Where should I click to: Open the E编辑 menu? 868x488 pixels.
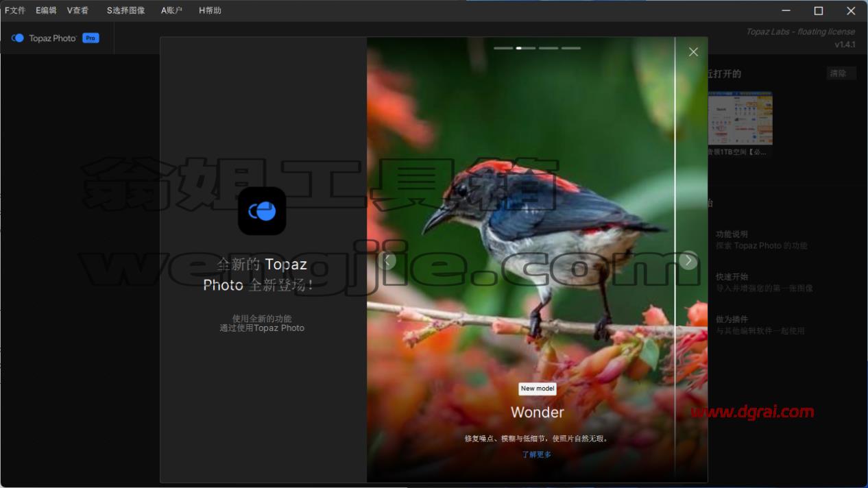(x=46, y=10)
